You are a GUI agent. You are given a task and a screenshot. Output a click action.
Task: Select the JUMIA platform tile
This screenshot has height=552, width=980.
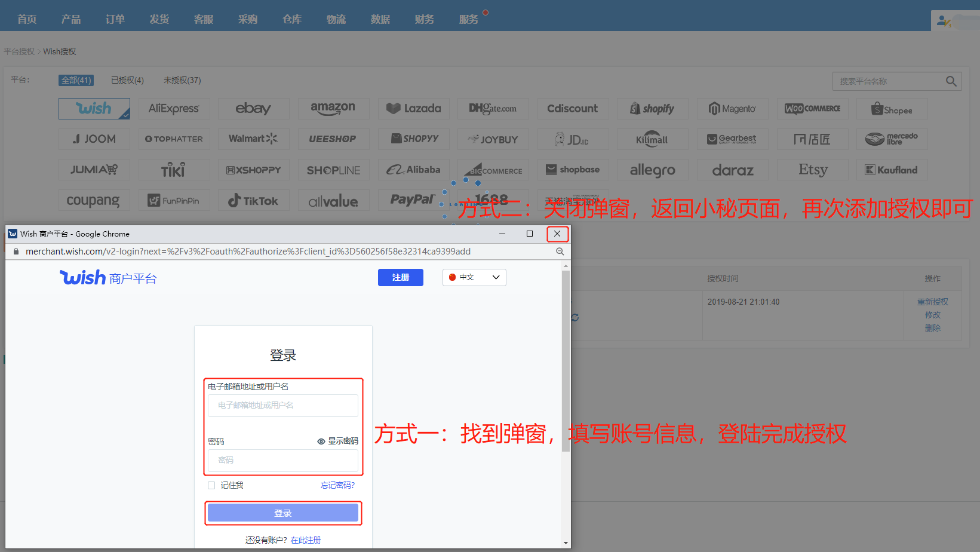[94, 170]
